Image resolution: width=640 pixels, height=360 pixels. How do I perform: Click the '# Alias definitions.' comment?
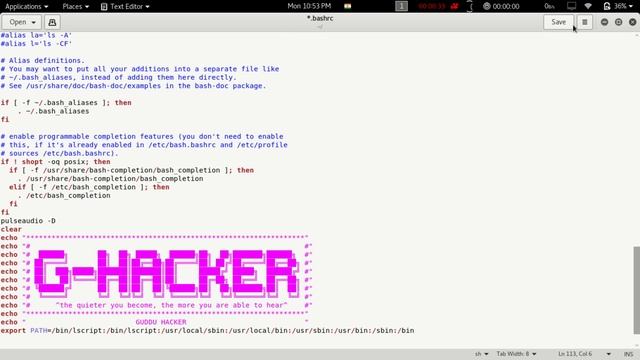(x=42, y=60)
